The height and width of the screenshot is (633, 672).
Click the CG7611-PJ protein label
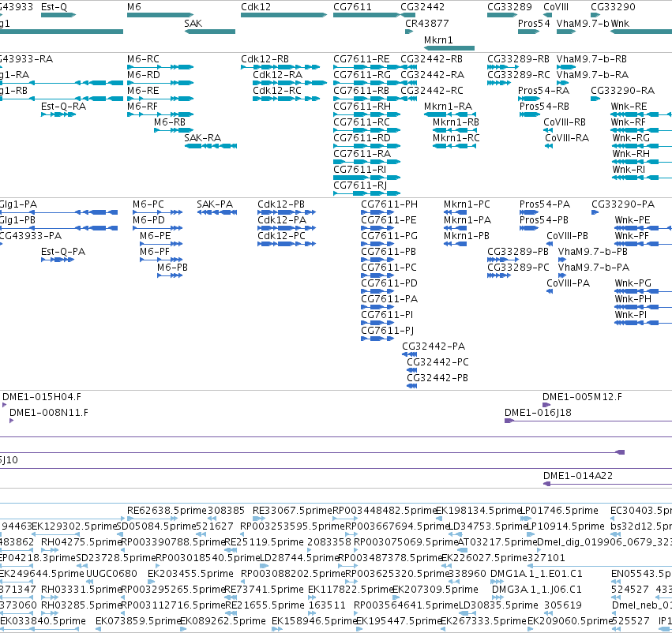pos(388,331)
